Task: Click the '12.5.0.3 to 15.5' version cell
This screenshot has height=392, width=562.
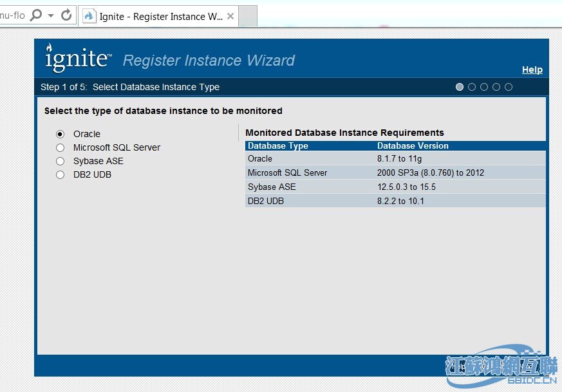Action: tap(406, 187)
